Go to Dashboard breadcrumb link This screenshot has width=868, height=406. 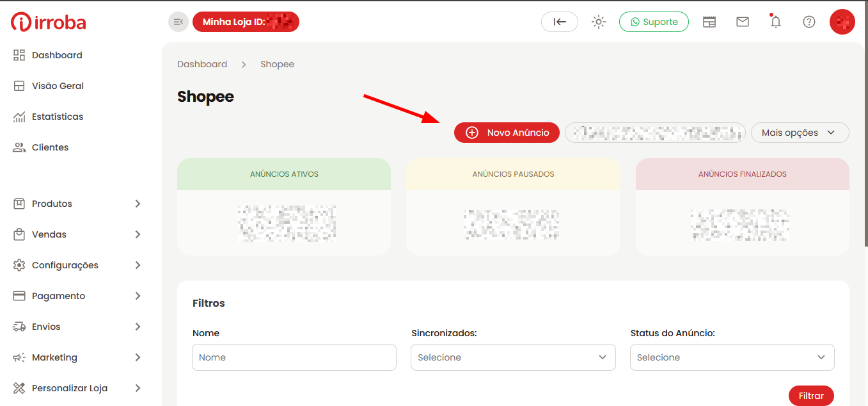[202, 64]
